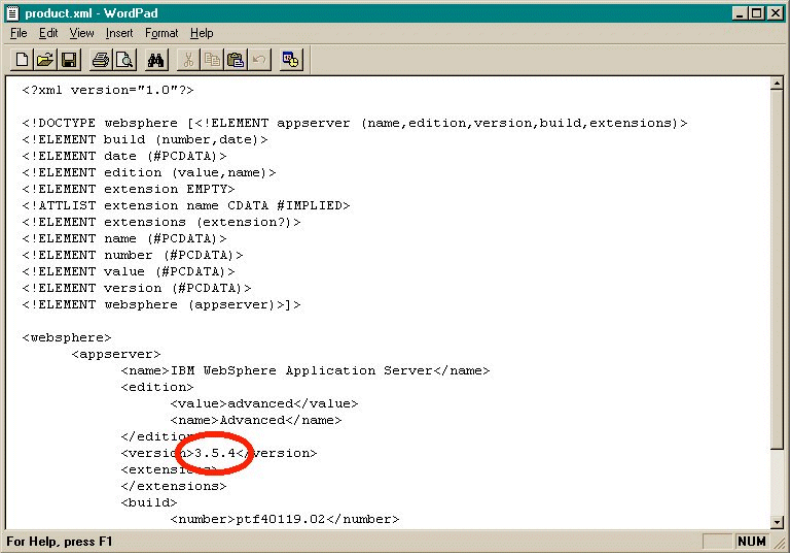790x553 pixels.
Task: Click the Copy toolbar icon
Action: click(x=212, y=60)
